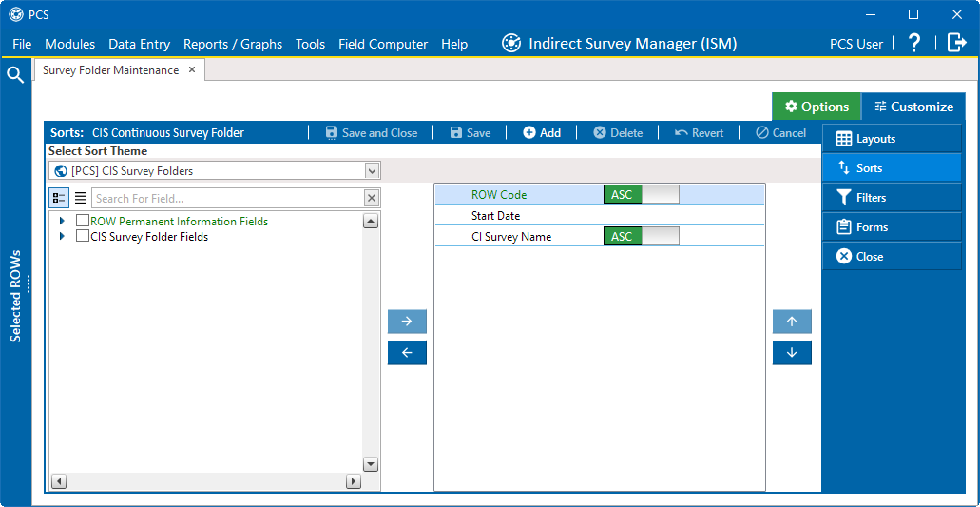Cancel sort editing
The image size is (980, 507).
pyautogui.click(x=780, y=132)
